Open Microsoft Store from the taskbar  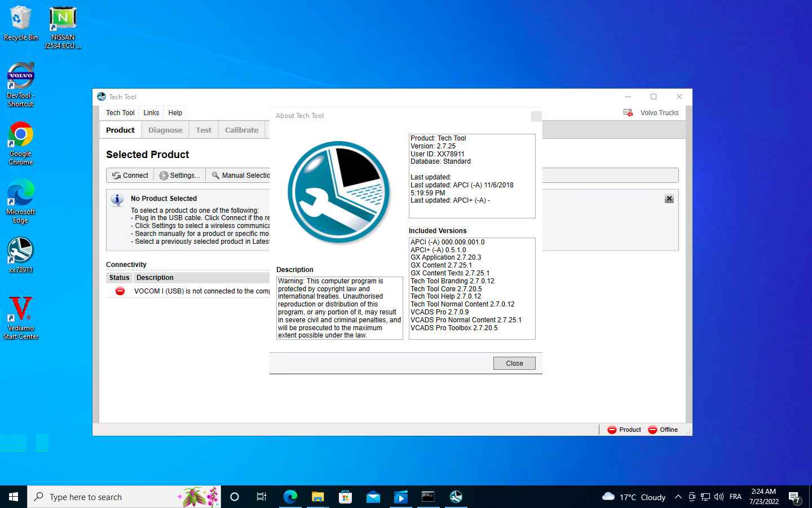pyautogui.click(x=346, y=497)
